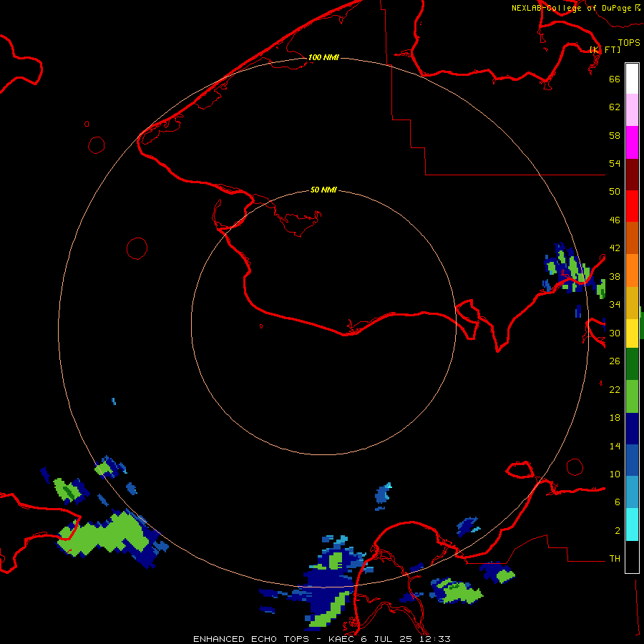
Task: Click the legend value 50
Action: [x=615, y=192]
